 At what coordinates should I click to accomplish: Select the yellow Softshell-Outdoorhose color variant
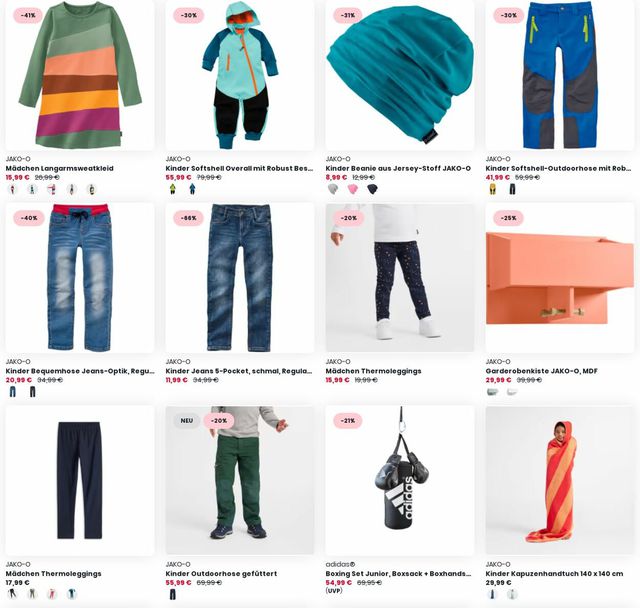(x=493, y=189)
